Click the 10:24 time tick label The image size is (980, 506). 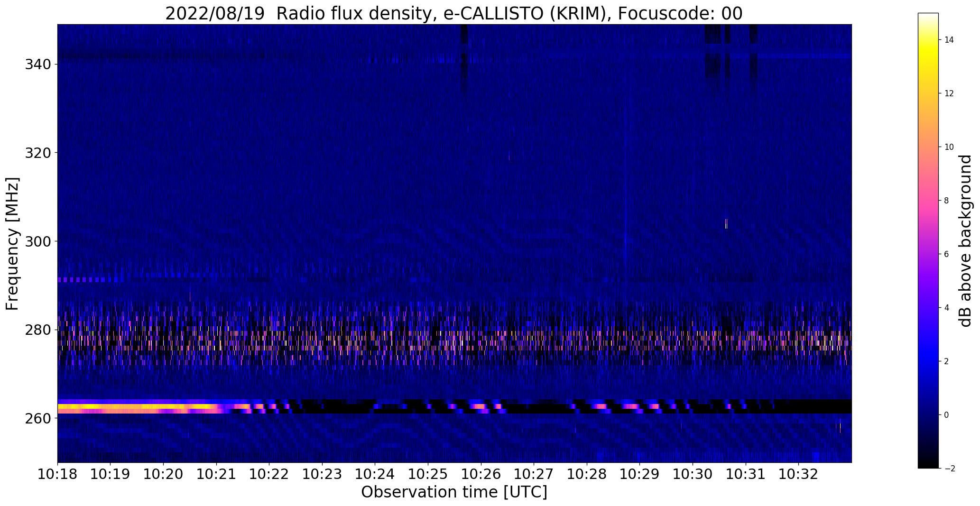coord(375,475)
